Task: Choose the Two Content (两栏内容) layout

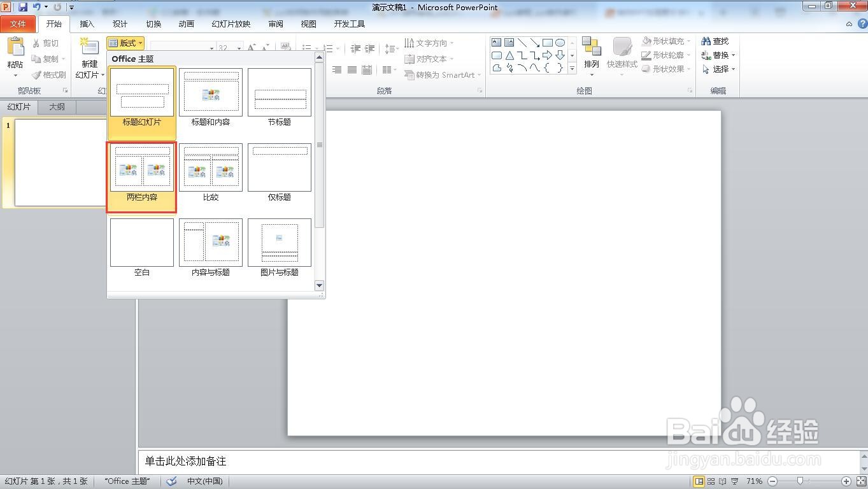Action: click(x=142, y=178)
